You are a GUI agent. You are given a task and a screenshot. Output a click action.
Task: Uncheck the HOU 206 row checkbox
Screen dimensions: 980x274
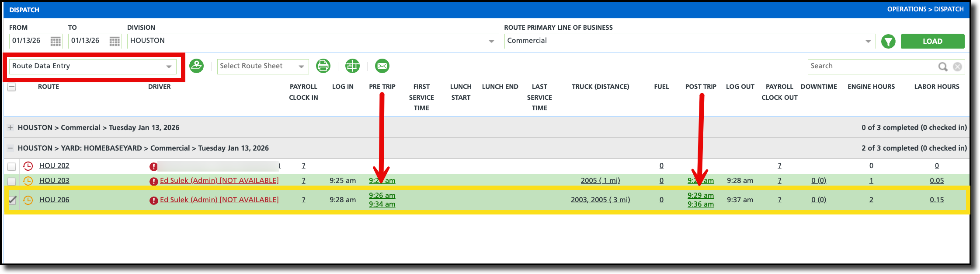pos(12,200)
